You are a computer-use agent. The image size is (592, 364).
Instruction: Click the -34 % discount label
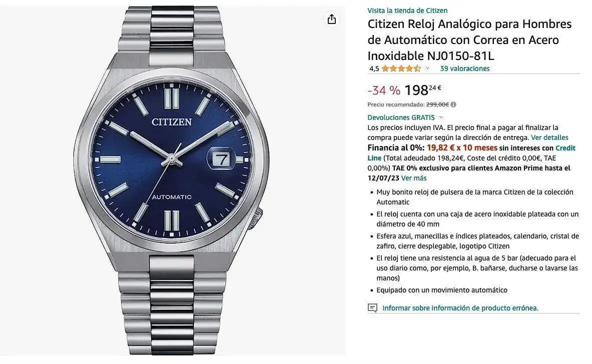click(384, 90)
